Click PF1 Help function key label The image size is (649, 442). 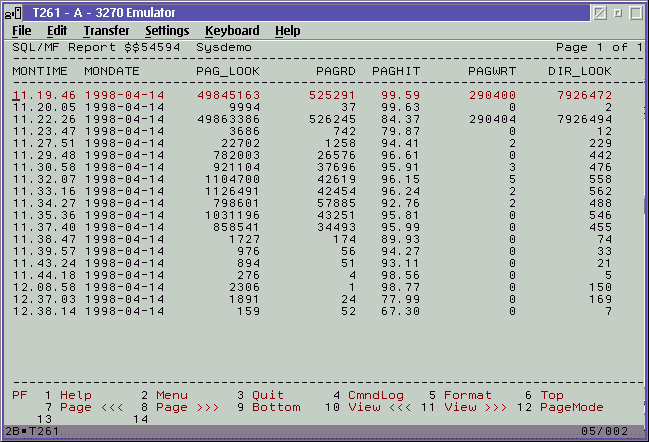pyautogui.click(x=76, y=395)
